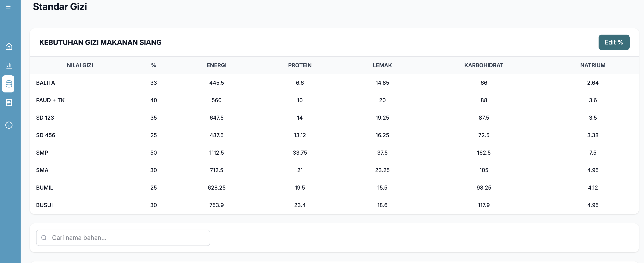Open the hamburger menu in sidebar
Image resolution: width=644 pixels, height=263 pixels.
pyautogui.click(x=8, y=6)
